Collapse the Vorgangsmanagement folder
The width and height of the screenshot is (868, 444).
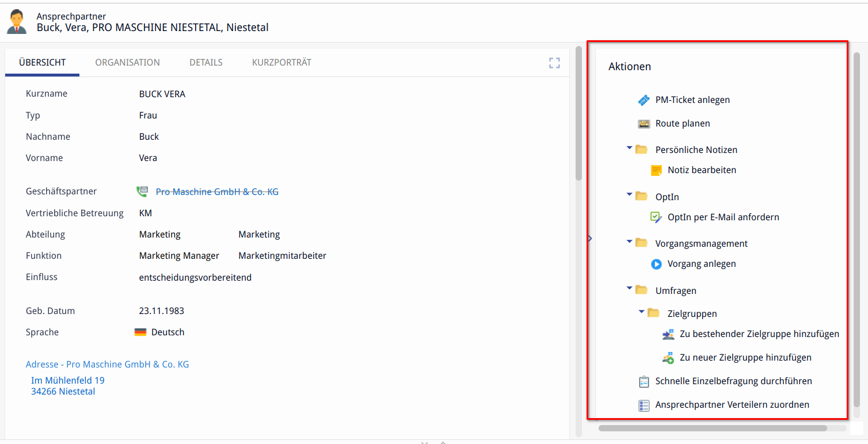(x=629, y=243)
